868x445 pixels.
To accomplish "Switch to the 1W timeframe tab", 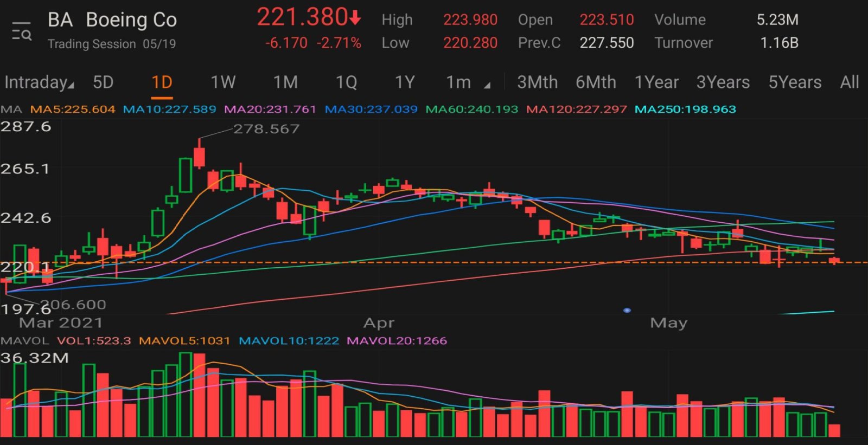I will point(223,82).
